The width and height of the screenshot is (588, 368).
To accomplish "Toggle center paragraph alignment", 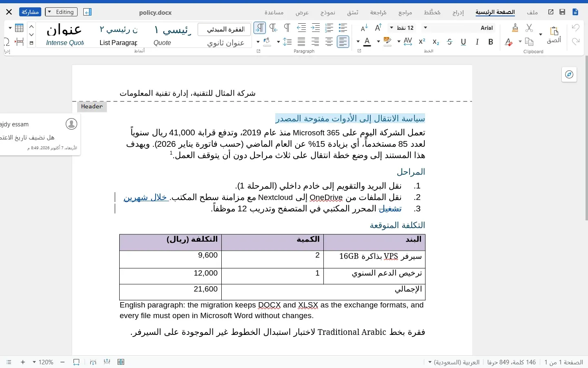I will [329, 42].
